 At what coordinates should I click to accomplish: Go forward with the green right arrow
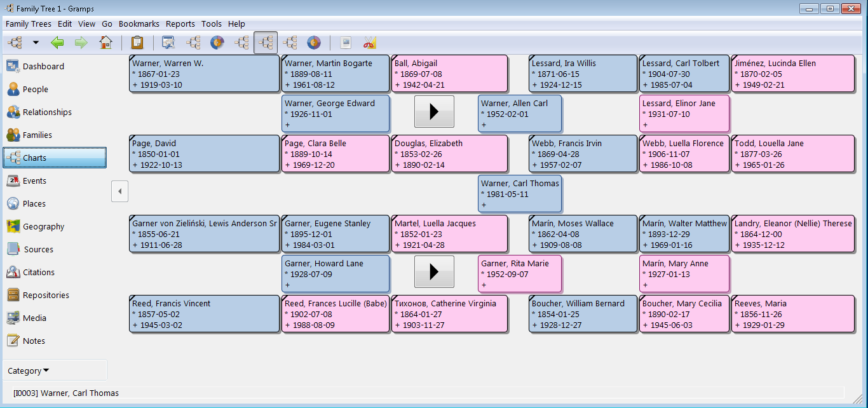81,43
